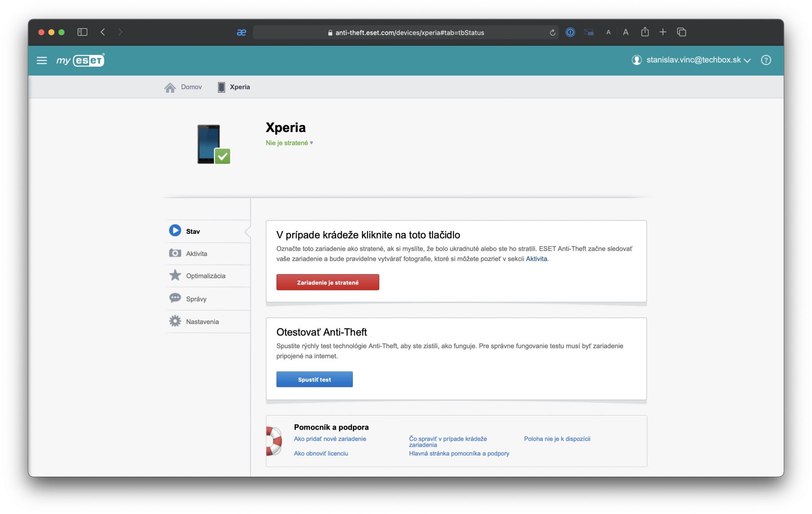Viewport: 812px width, 514px height.
Task: Open the 1Password extension icon
Action: coord(570,32)
